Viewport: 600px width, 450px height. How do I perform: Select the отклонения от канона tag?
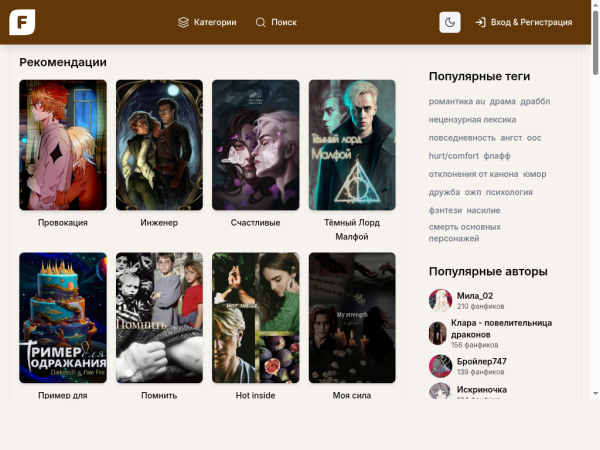[x=473, y=174]
